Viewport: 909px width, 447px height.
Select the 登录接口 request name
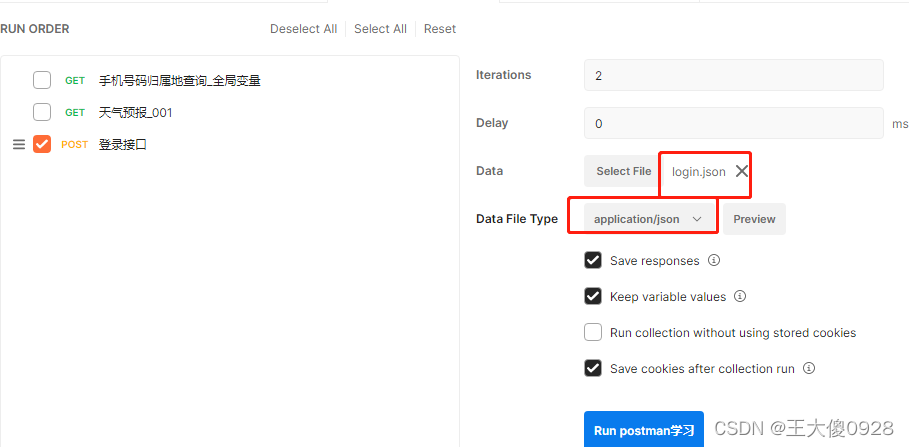click(x=123, y=144)
